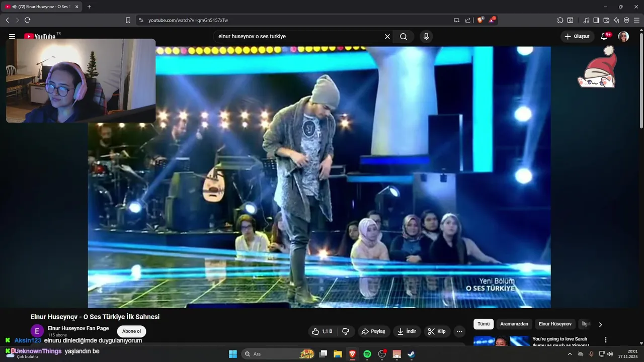Screen dimensions: 644x362
Task: Open the Brave Wallet icon
Action: click(606, 20)
